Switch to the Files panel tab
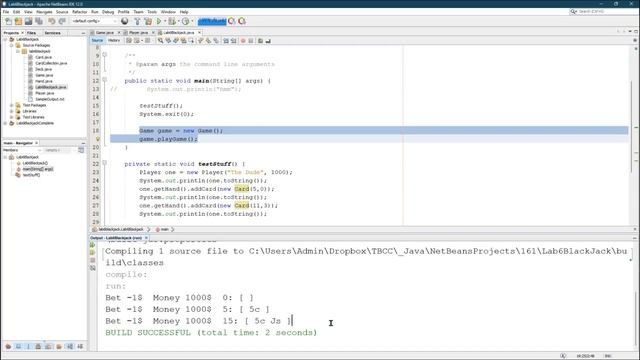 tap(31, 33)
